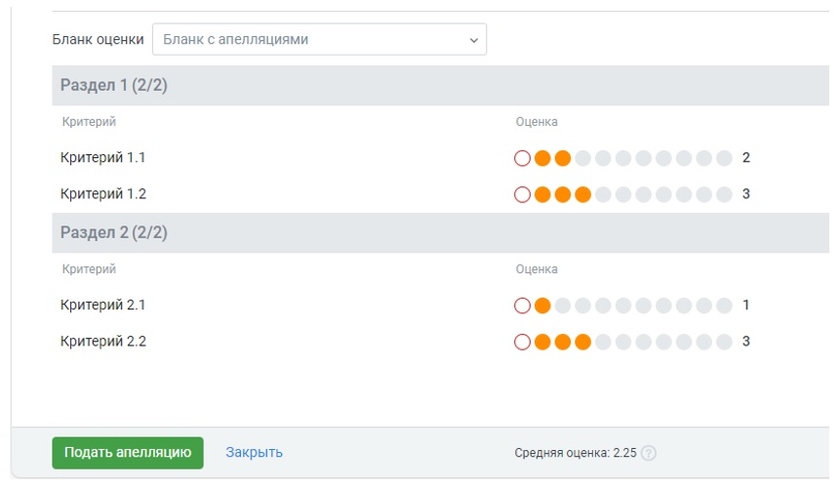Screen dimensions: 840x490
Task: Select second orange dot for Критерий 1.1
Action: pos(562,158)
